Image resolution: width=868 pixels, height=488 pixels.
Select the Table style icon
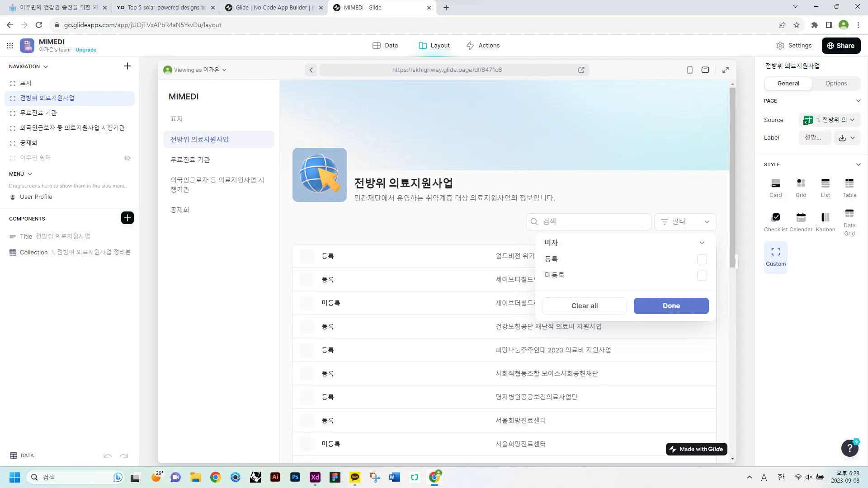(x=849, y=183)
